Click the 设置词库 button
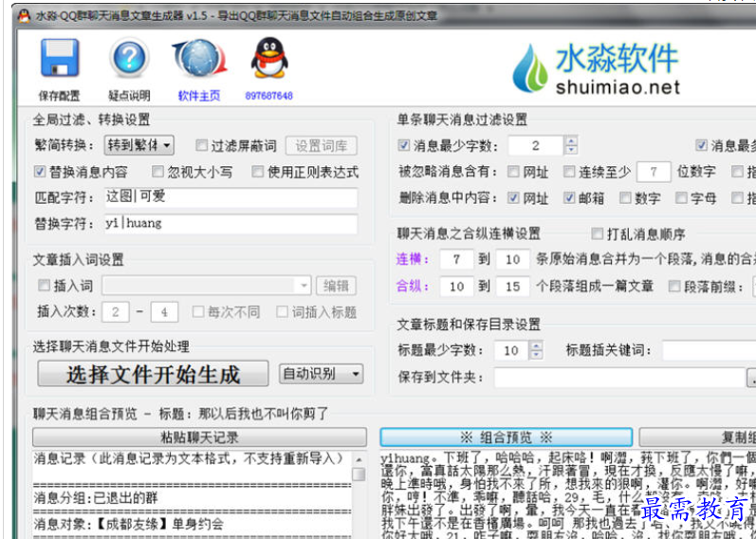 322,146
